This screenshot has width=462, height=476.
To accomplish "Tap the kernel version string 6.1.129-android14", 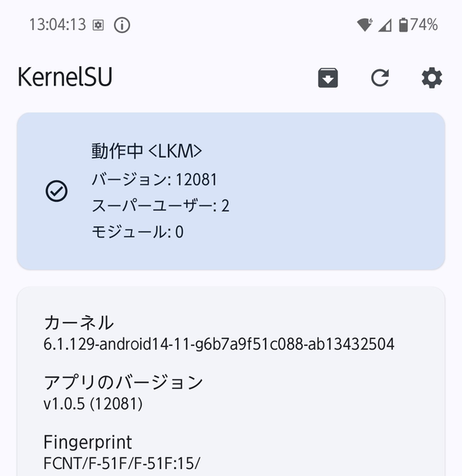I will pos(219,344).
